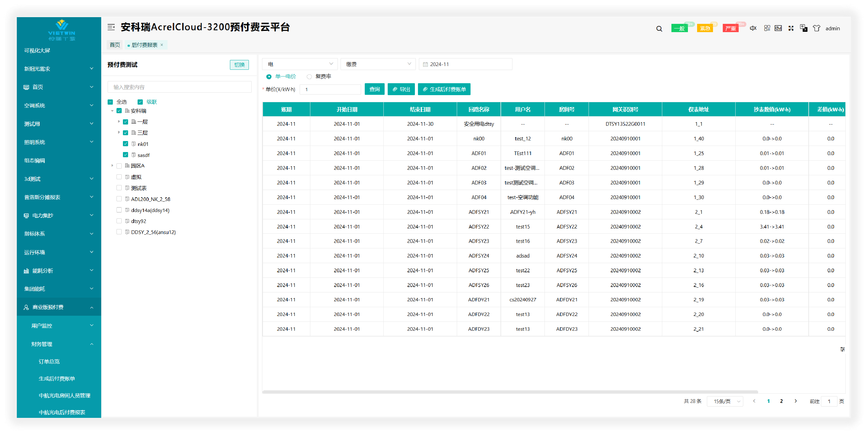Expand the 一层 tree node arrow

click(119, 121)
